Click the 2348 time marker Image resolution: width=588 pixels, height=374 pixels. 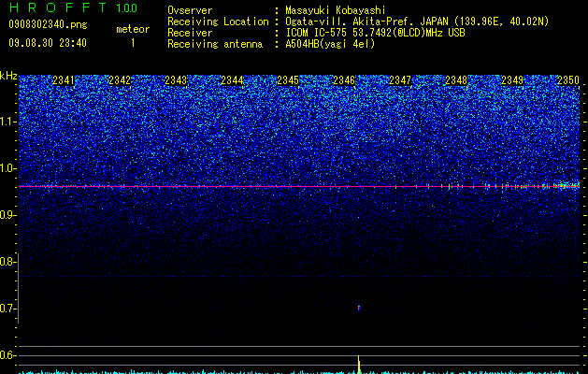456,80
